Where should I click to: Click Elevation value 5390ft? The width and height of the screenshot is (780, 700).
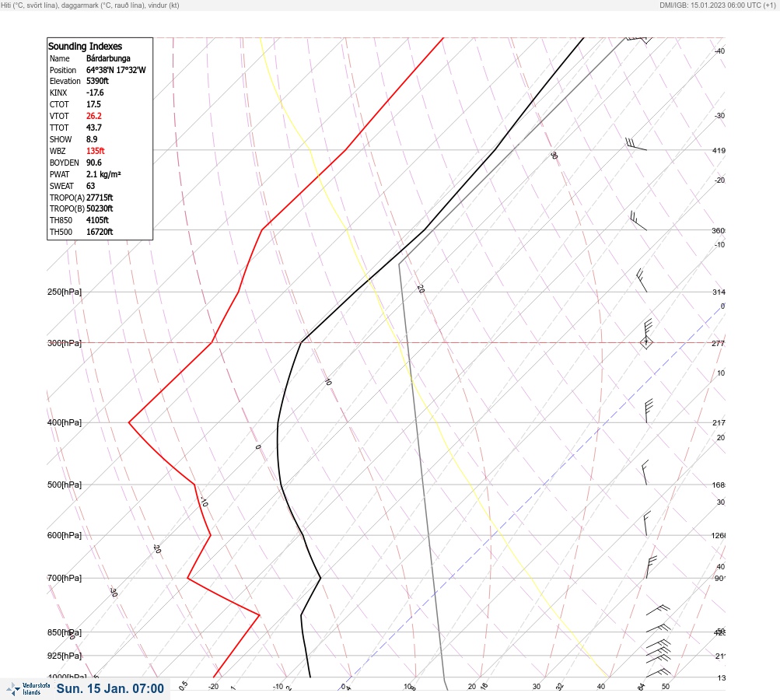97,81
